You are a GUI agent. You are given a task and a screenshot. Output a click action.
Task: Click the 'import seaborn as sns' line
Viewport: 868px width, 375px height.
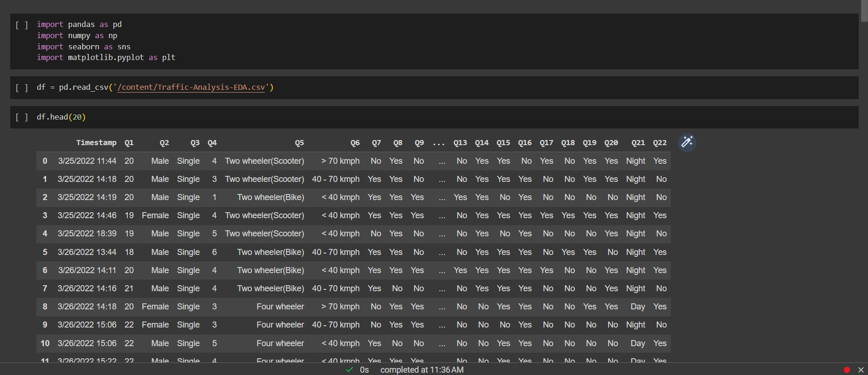coord(84,47)
